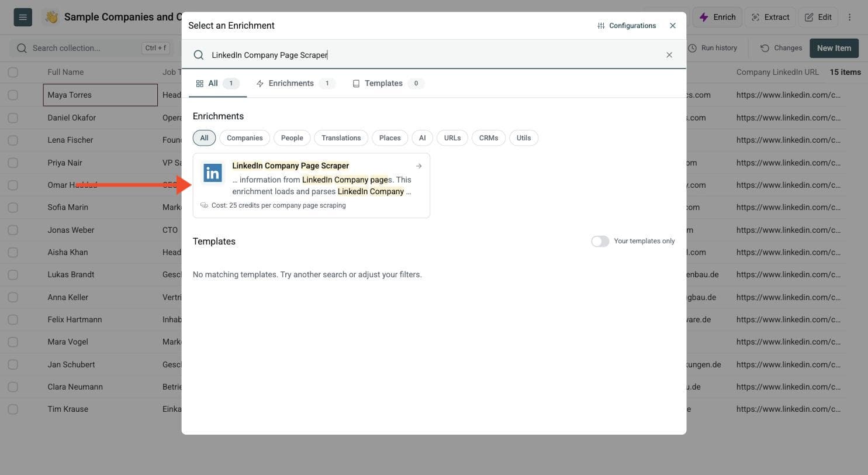
Task: Click the Company LinkedIn URL column header
Action: pyautogui.click(x=777, y=72)
